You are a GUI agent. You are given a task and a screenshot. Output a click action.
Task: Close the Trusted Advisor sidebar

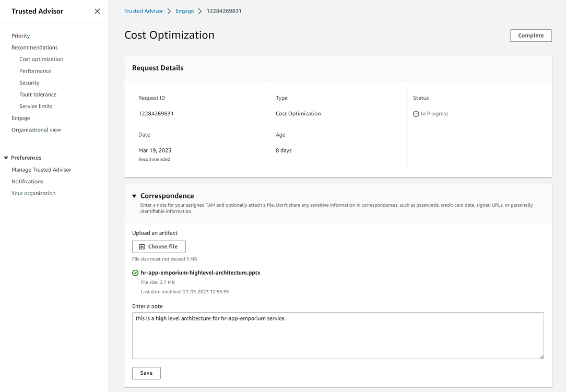coord(97,11)
